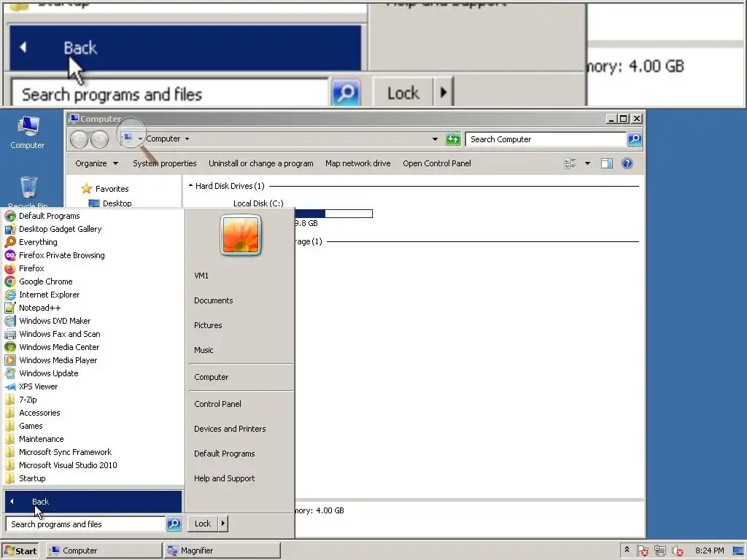
Task: Open Notepad++
Action: [x=93, y=308]
